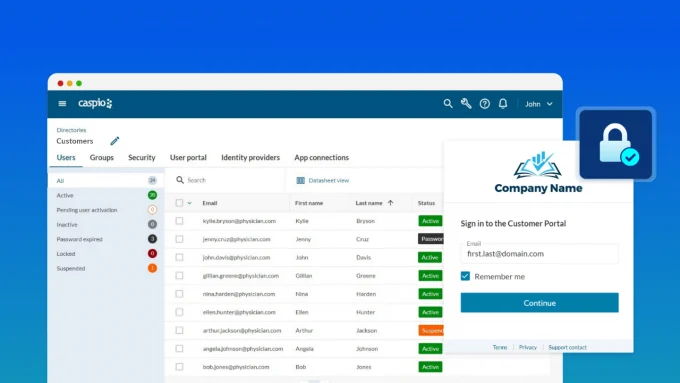680x383 pixels.
Task: Click the Status column header
Action: coord(426,203)
